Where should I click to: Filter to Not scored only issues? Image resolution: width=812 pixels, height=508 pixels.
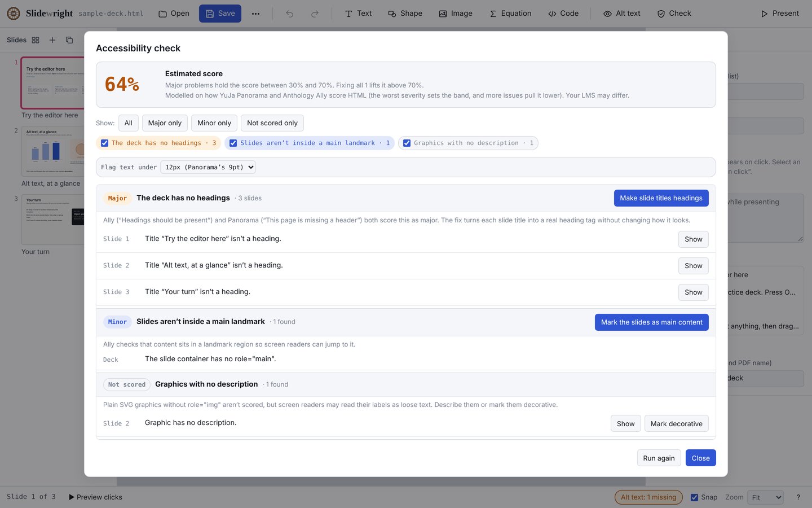click(x=272, y=123)
